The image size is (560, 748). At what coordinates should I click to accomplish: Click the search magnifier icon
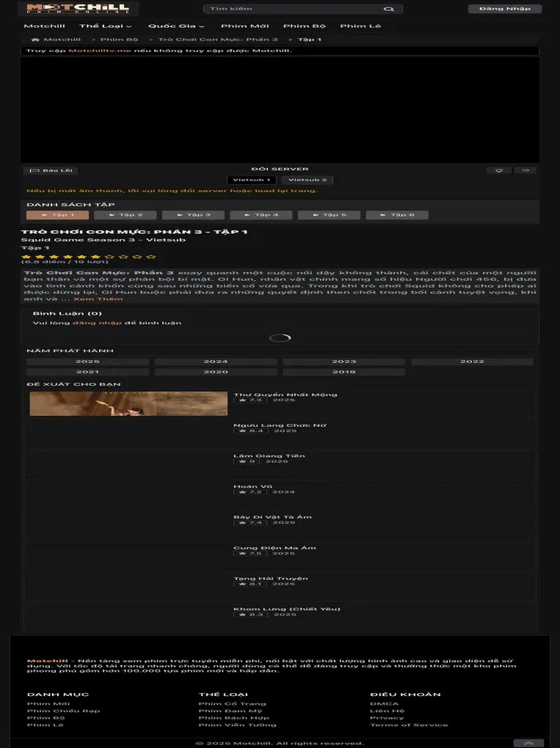tap(389, 9)
